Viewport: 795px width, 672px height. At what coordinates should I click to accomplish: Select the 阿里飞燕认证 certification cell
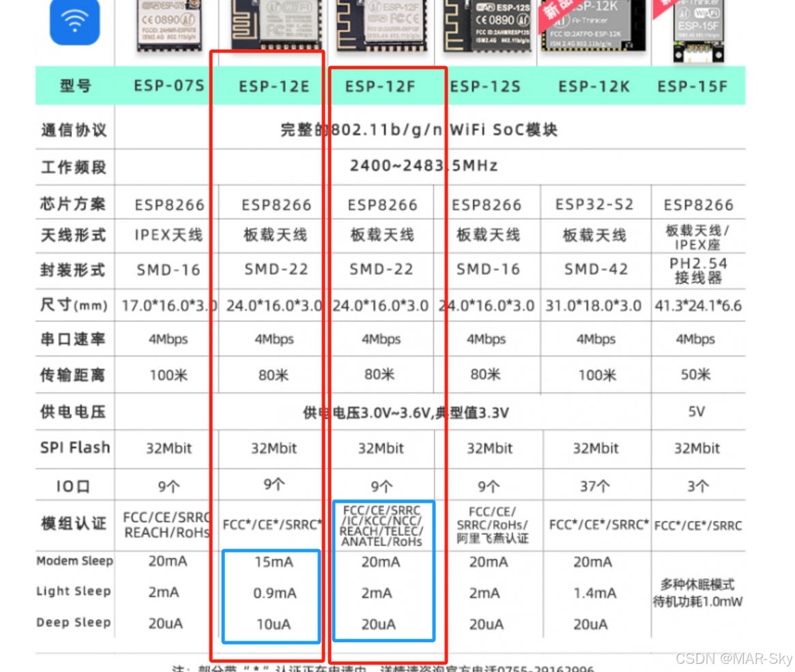pyautogui.click(x=492, y=538)
